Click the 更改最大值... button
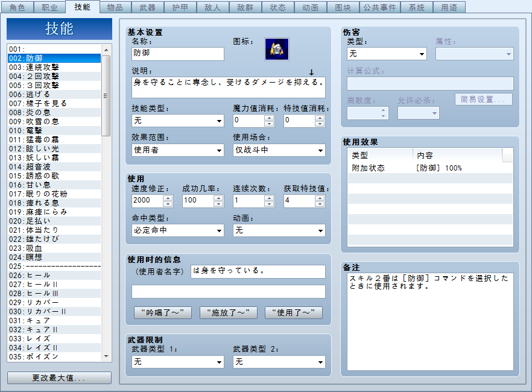 click(x=59, y=378)
